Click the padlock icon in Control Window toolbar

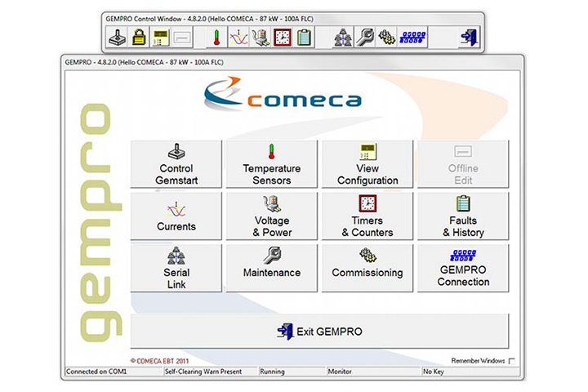point(139,37)
